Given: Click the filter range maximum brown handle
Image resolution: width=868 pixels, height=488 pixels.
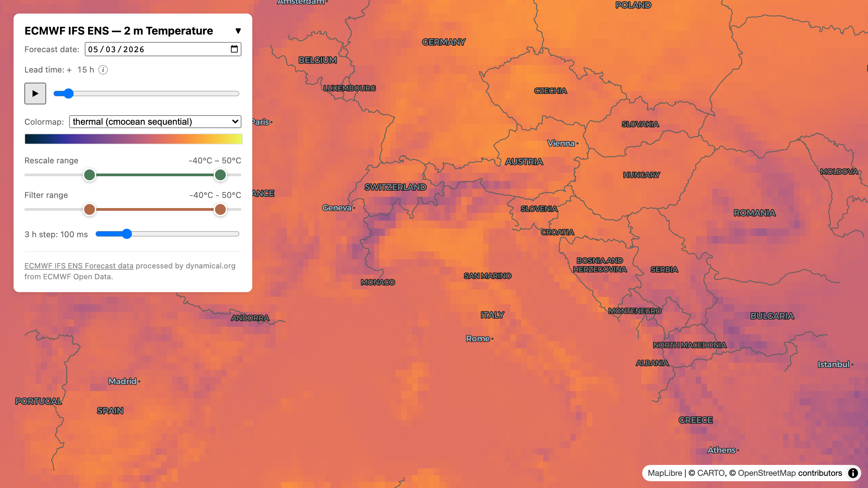Looking at the screenshot, I should 220,209.
